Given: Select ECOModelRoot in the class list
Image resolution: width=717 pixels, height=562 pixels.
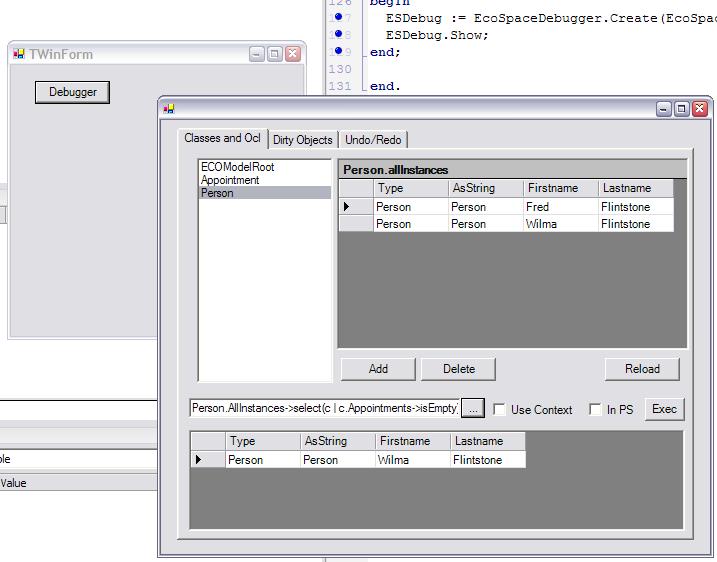Looking at the screenshot, I should point(237,167).
